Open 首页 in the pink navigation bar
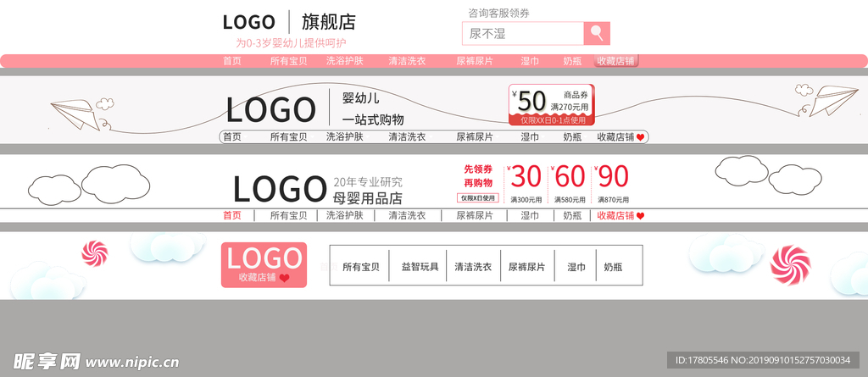Screen dimensions: 868x377 click(x=232, y=61)
